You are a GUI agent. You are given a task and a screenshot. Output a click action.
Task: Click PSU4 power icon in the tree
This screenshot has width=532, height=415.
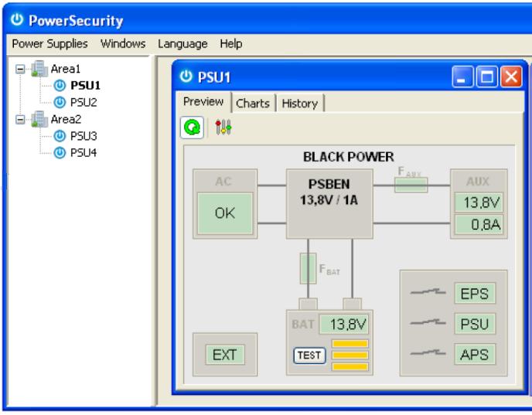60,152
